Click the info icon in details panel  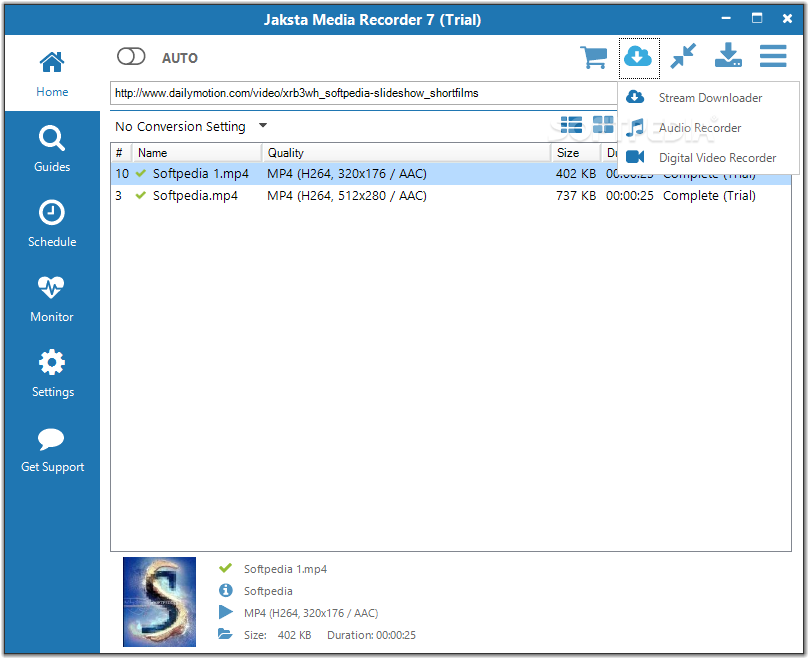pyautogui.click(x=225, y=590)
